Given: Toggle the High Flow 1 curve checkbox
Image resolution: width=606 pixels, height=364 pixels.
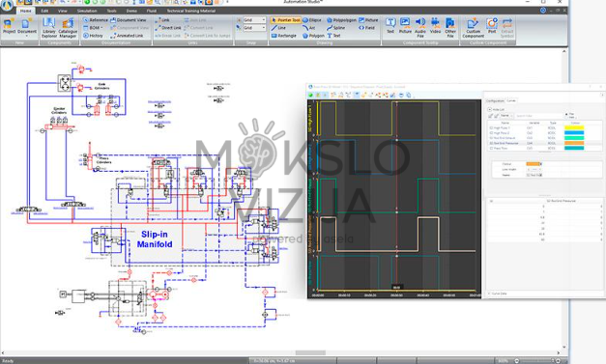Looking at the screenshot, I should (x=491, y=127).
